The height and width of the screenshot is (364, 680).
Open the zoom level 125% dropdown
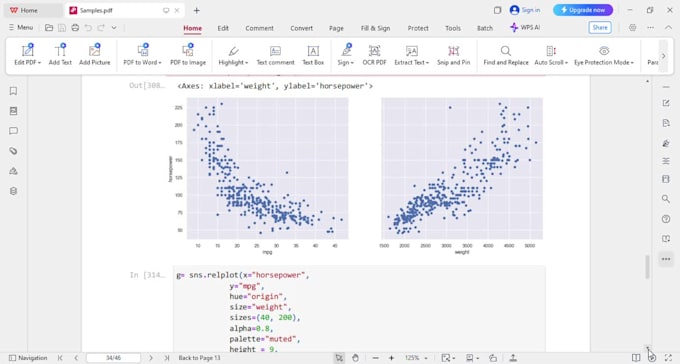pyautogui.click(x=416, y=358)
